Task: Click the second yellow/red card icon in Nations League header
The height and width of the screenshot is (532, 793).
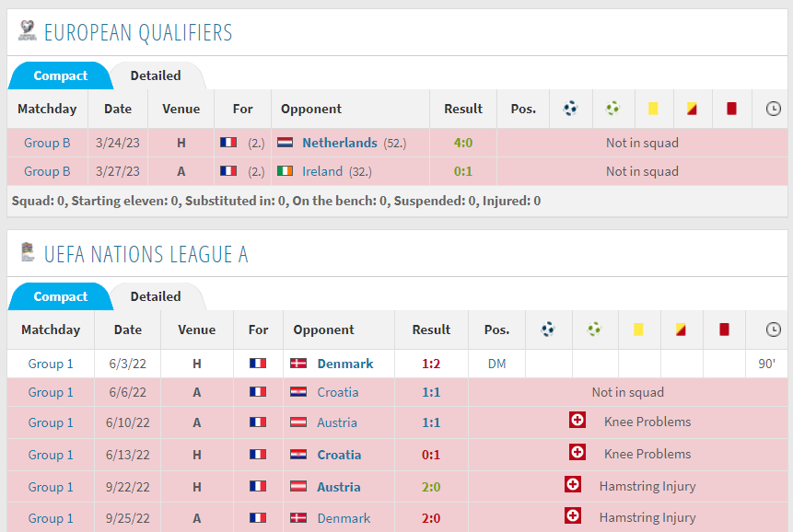Action: coord(681,330)
